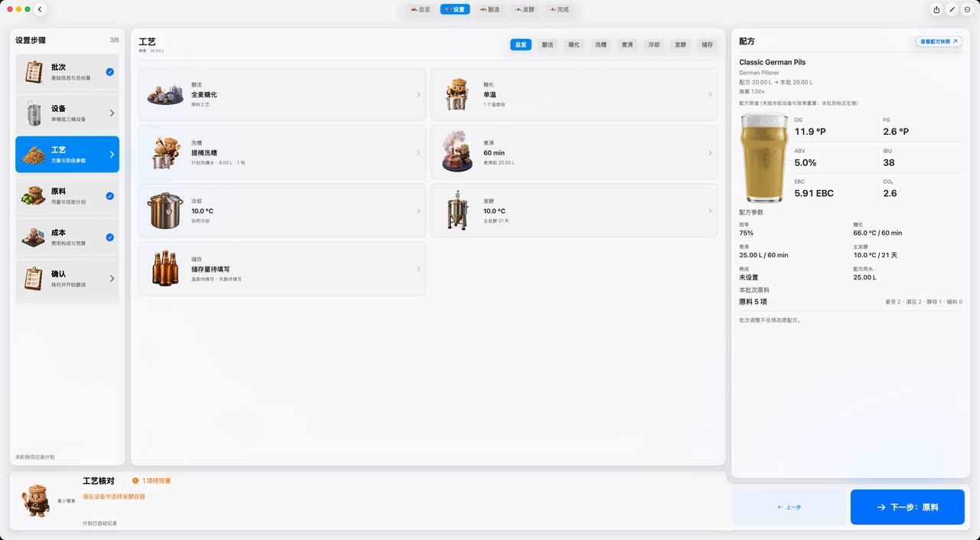Viewport: 980px width, 540px height.
Task: Click the 设备 kettle icon in sidebar
Action: (34, 113)
